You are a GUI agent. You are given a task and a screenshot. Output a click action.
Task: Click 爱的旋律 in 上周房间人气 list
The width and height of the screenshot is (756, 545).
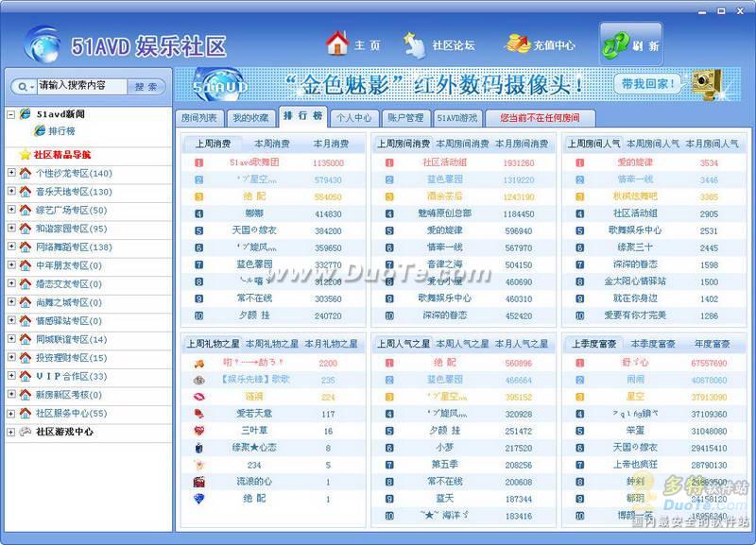point(635,162)
